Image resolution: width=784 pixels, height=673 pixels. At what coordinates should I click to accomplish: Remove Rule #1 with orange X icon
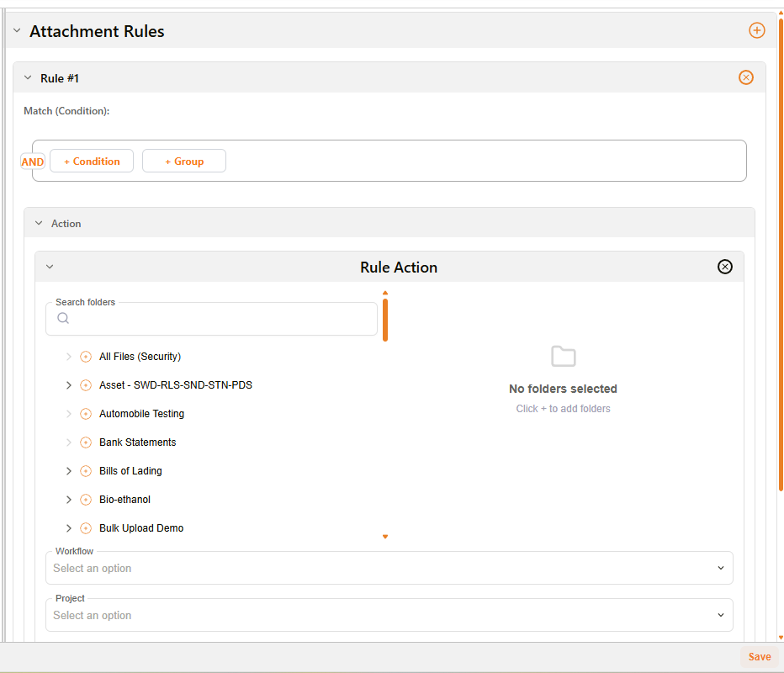(746, 77)
